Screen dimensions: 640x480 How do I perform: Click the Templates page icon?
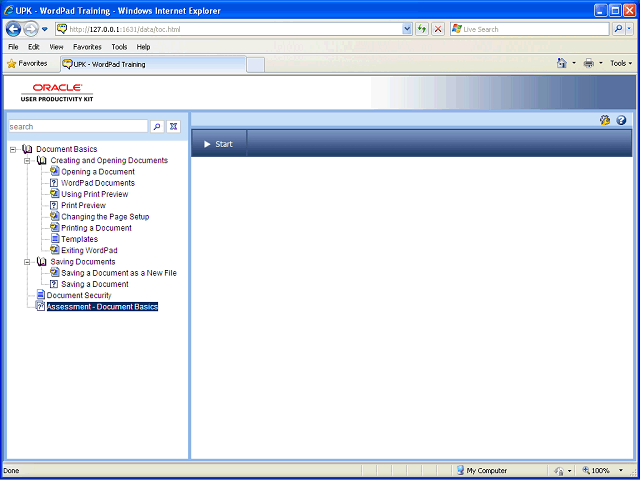coord(55,239)
